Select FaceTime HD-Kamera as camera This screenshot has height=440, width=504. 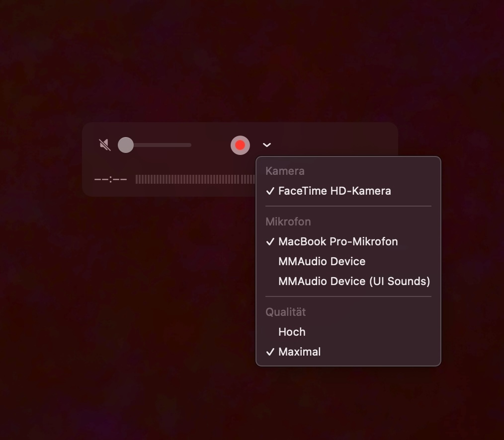coord(348,191)
